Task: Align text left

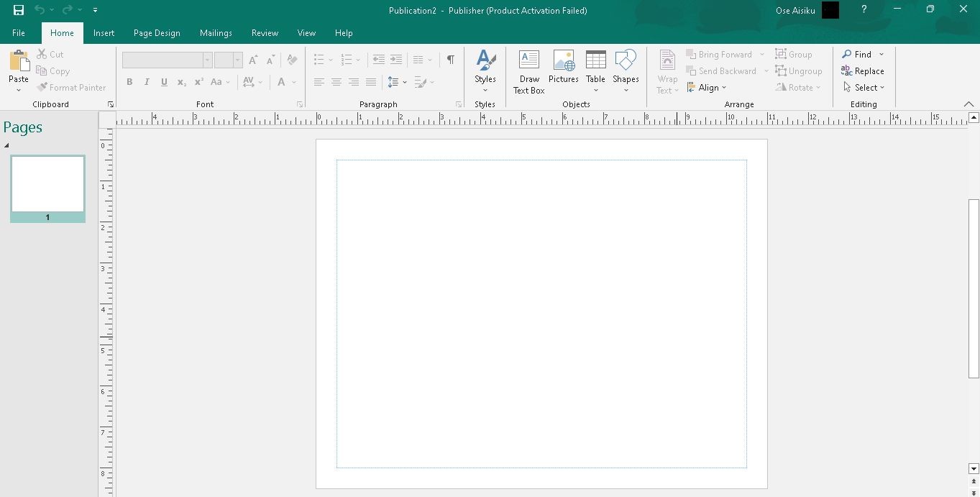Action: (x=319, y=82)
